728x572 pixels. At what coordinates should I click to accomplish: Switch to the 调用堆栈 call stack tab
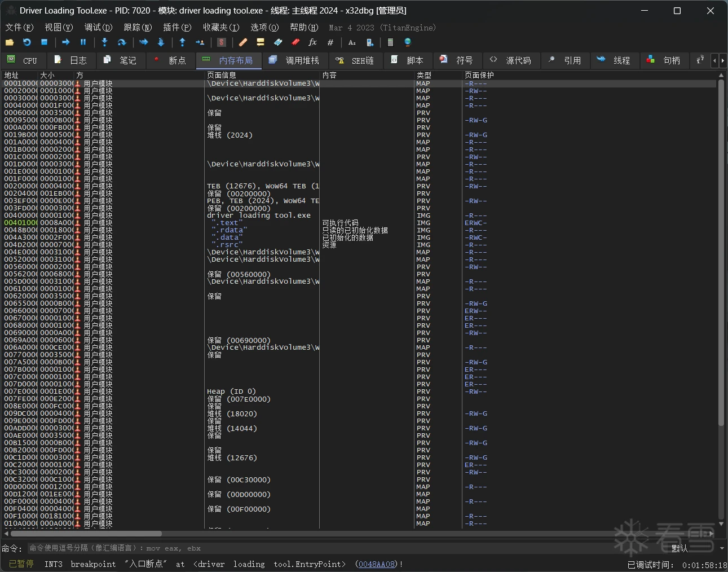pyautogui.click(x=295, y=60)
